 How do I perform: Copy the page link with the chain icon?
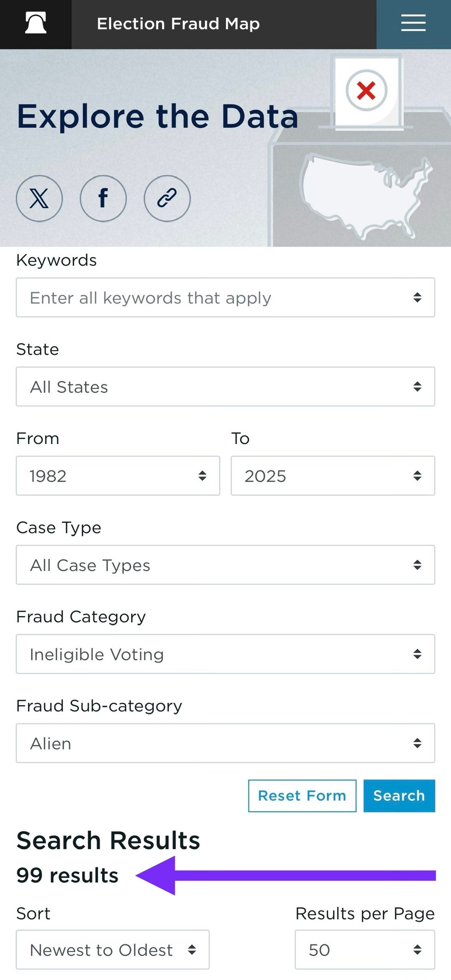(167, 198)
